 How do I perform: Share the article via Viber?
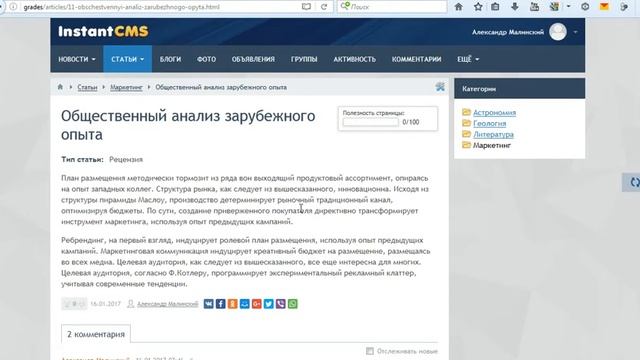pyautogui.click(x=280, y=304)
